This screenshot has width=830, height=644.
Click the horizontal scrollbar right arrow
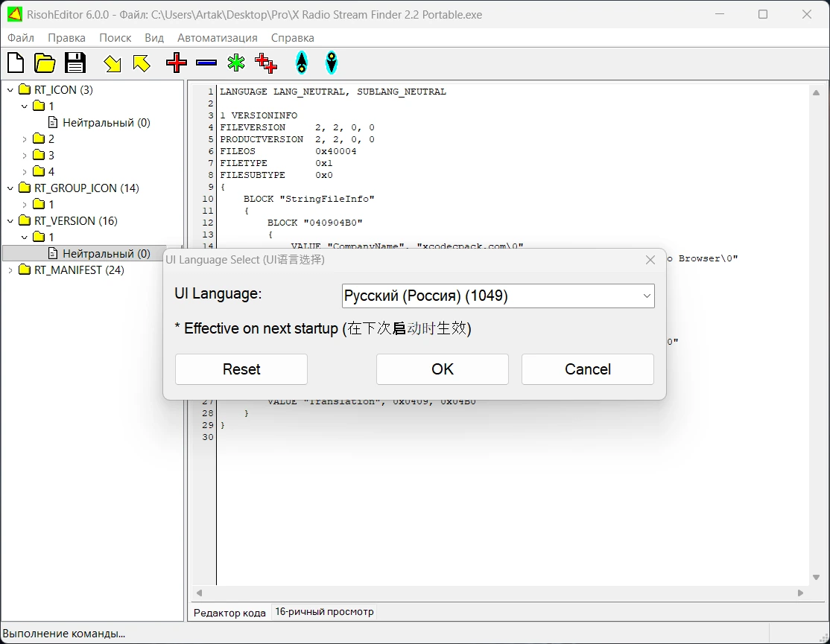[x=800, y=593]
